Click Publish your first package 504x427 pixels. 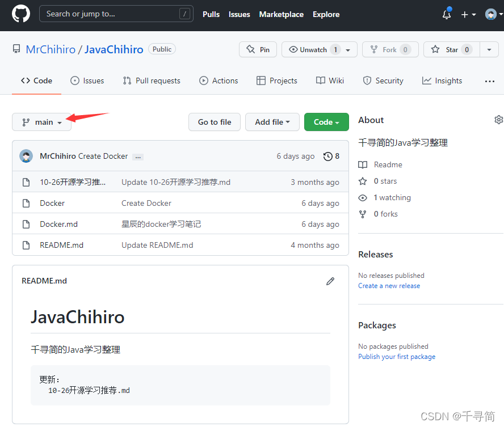[x=397, y=357]
